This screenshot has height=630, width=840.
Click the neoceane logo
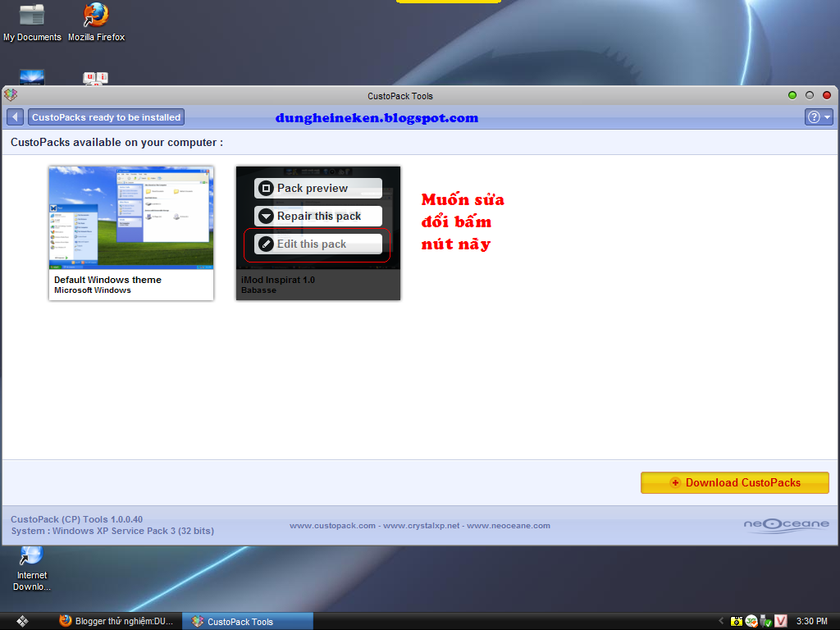click(x=787, y=524)
